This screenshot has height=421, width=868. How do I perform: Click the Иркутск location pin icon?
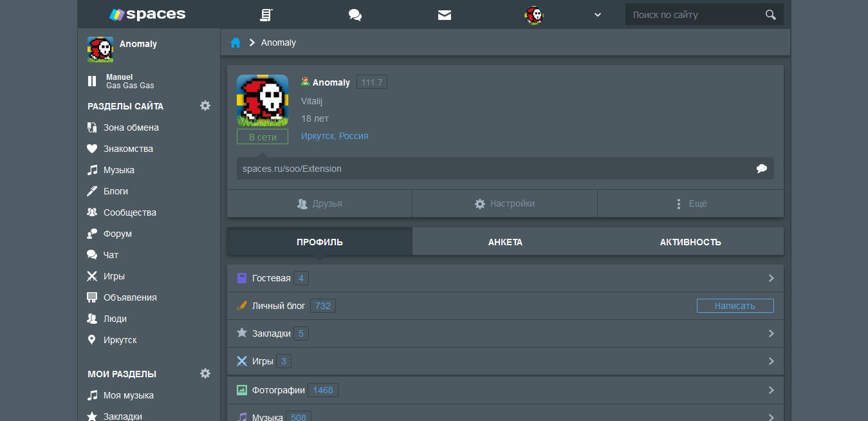[92, 339]
